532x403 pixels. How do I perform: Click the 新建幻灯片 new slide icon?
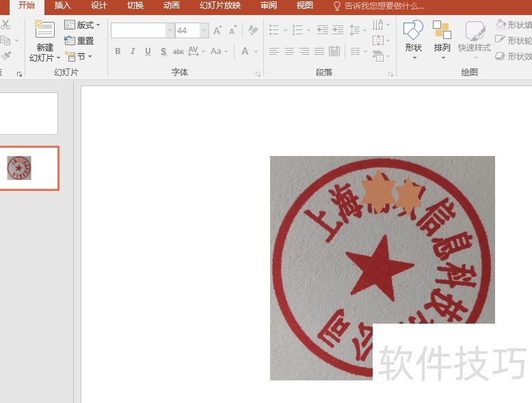44,29
